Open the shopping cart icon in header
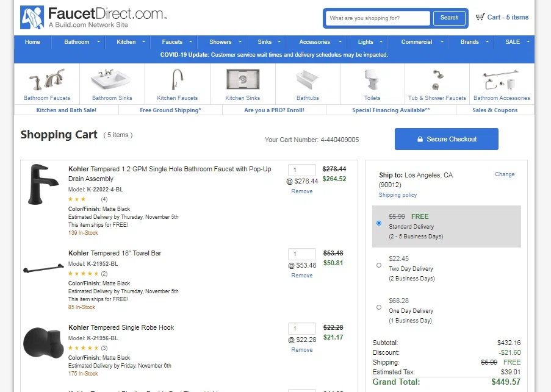Image resolution: width=551 pixels, height=392 pixels. click(x=480, y=17)
